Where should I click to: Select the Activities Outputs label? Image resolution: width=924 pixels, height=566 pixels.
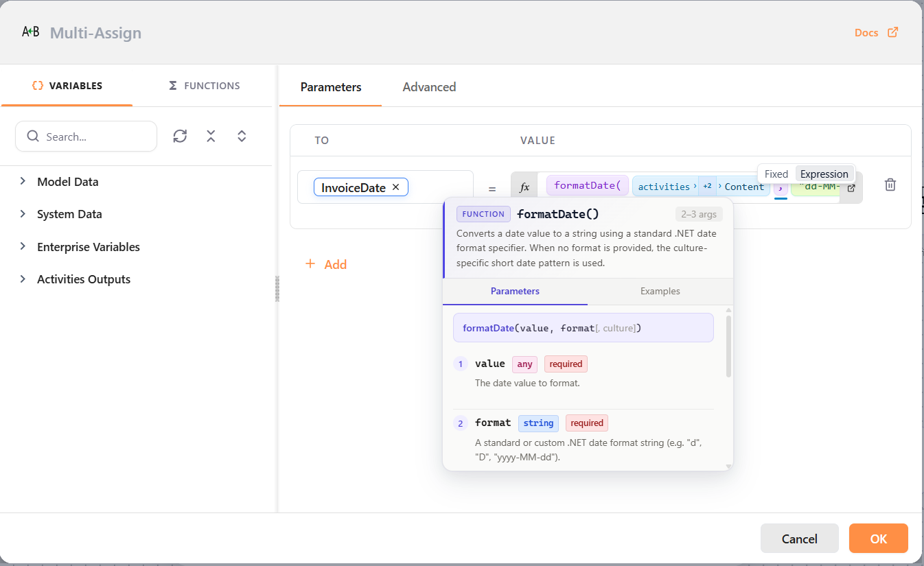pos(84,279)
